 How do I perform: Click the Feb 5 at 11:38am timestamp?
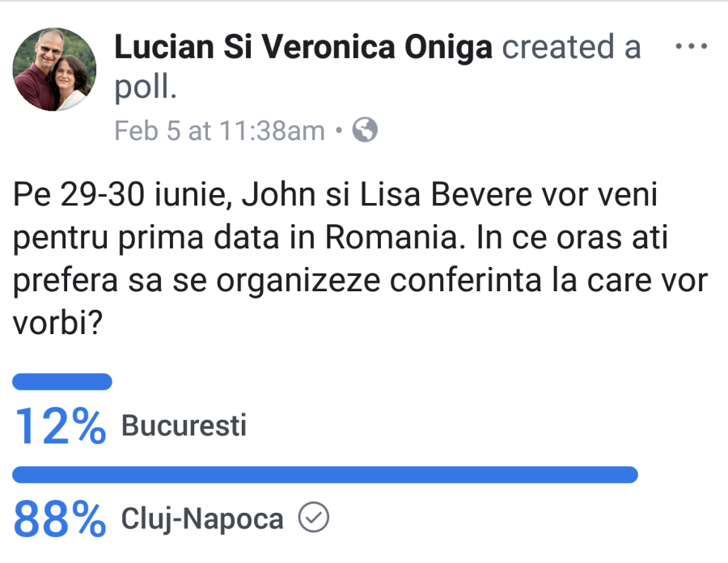point(219,130)
